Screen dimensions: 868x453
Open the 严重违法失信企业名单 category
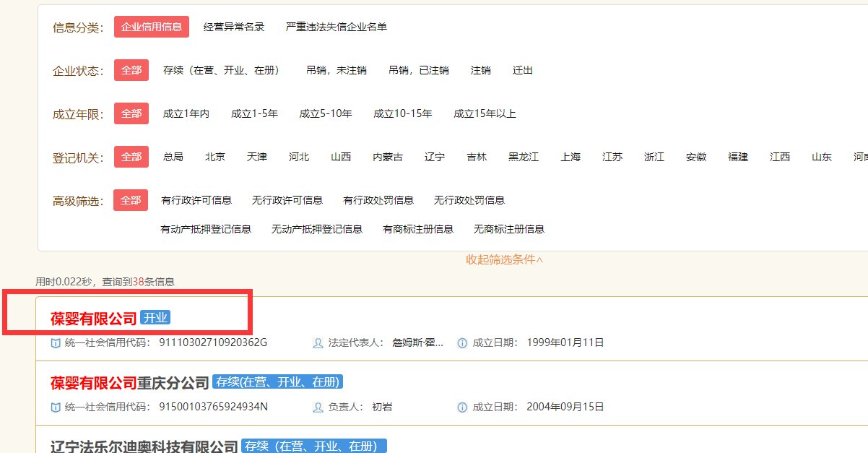337,27
